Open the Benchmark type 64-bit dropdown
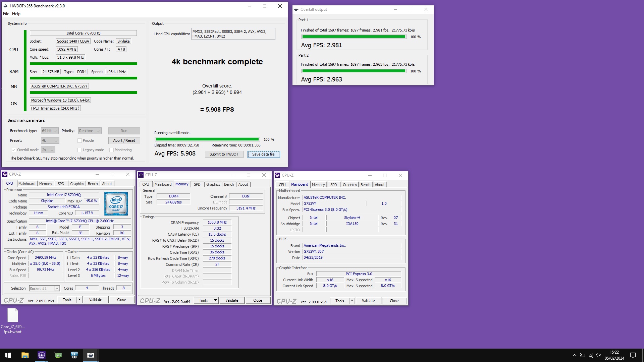Screen dimensions: 644x362 click(x=50, y=131)
